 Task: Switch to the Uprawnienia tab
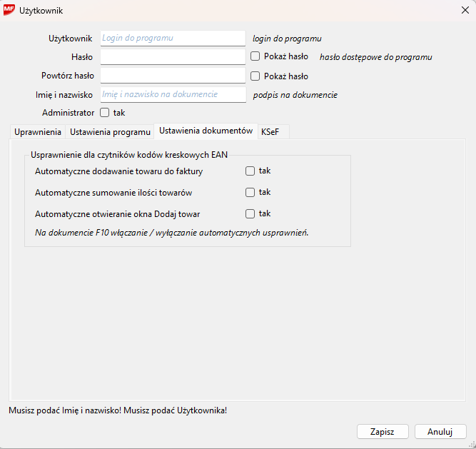click(38, 132)
